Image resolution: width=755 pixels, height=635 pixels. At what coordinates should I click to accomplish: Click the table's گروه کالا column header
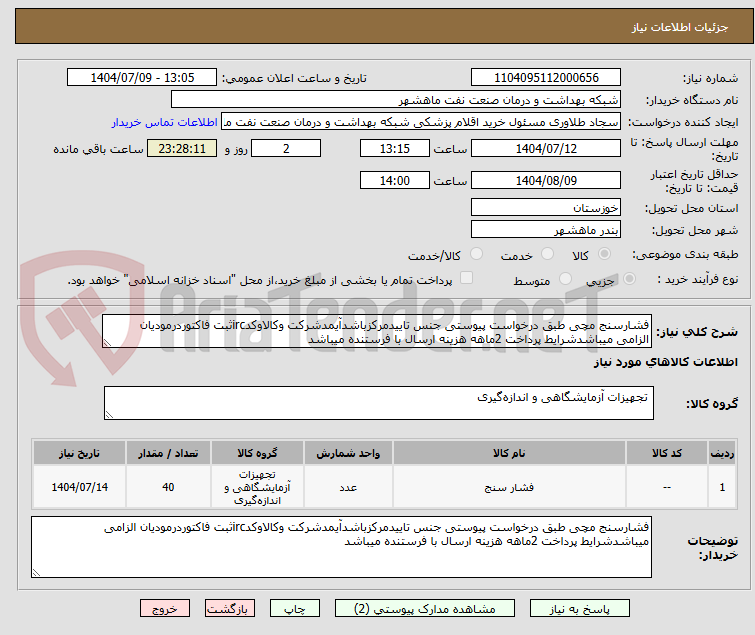coord(257,453)
